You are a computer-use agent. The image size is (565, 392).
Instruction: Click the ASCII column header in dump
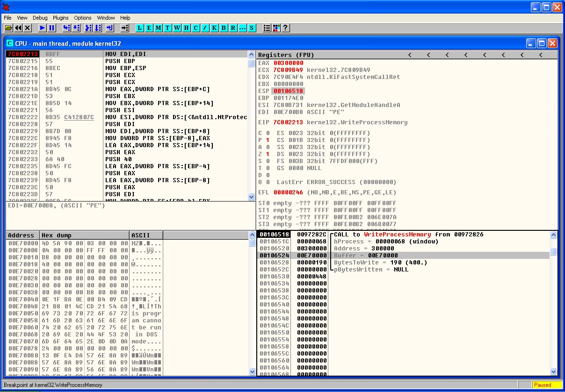point(146,235)
